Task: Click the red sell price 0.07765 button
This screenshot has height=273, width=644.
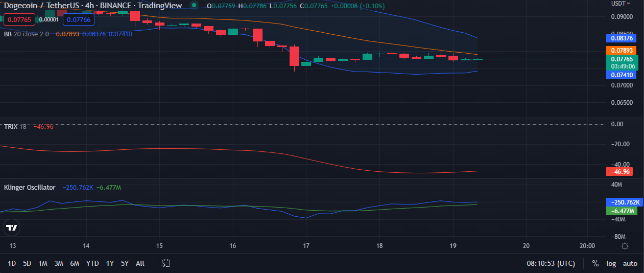Action: [19, 20]
